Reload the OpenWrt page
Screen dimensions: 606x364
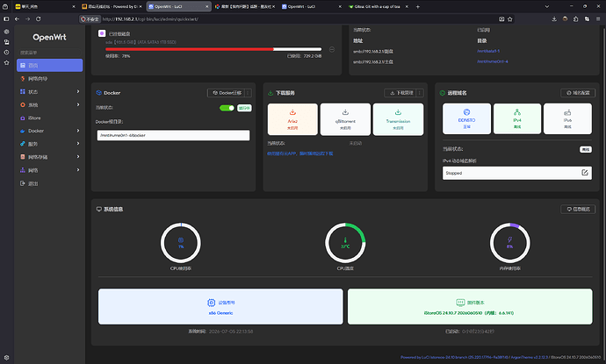coord(39,19)
